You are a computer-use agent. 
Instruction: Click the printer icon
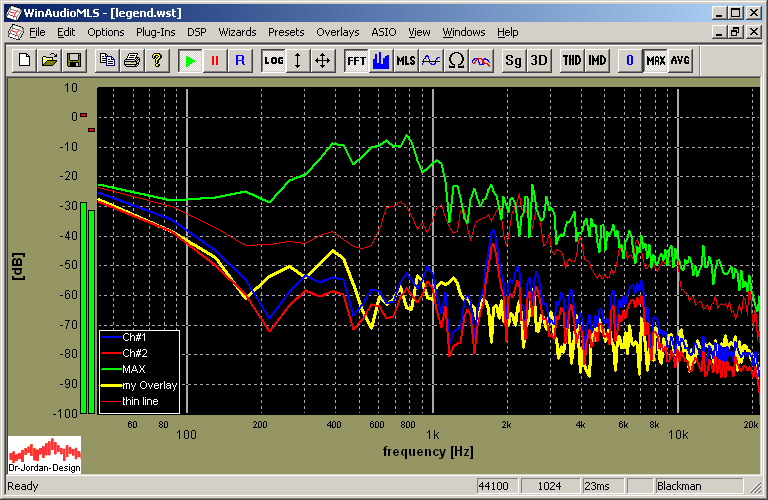tap(131, 61)
